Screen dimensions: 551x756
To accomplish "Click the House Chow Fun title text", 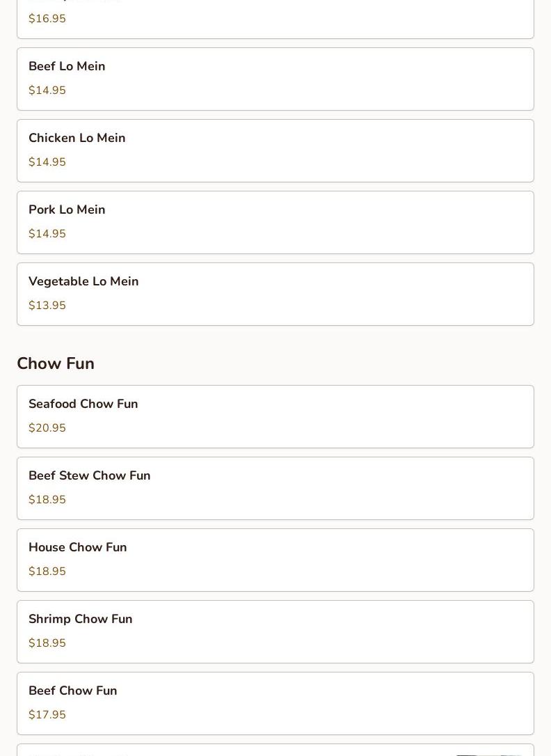I will (77, 547).
